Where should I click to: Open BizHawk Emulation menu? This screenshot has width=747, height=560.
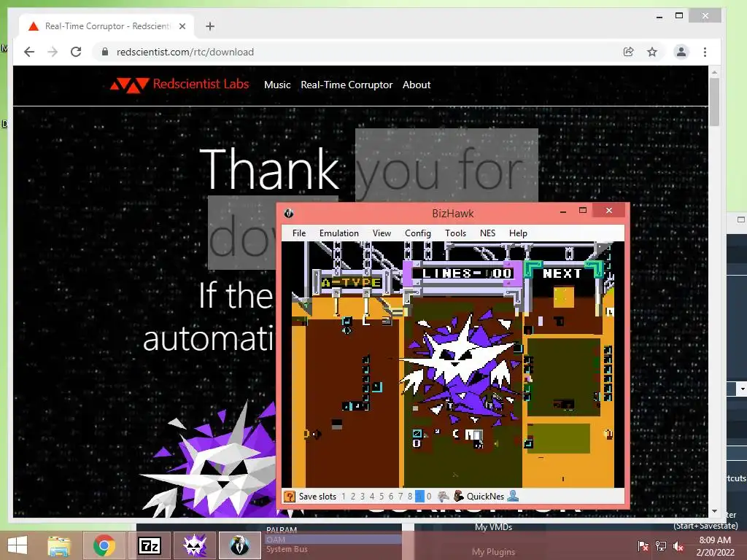pyautogui.click(x=338, y=233)
